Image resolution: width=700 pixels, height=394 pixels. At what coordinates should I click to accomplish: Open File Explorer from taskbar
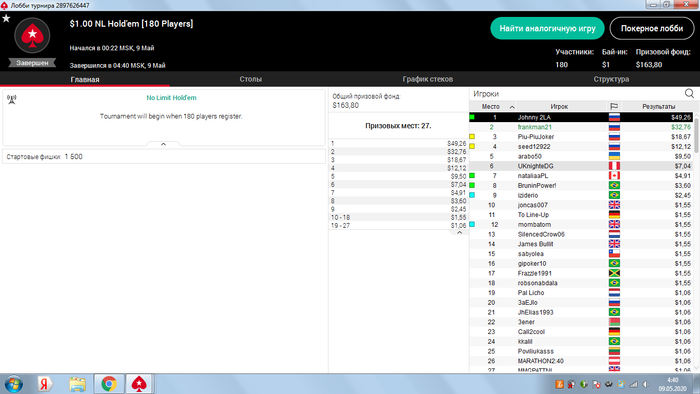(77, 384)
